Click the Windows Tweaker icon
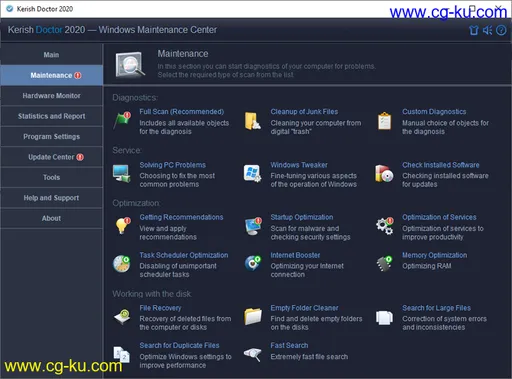 [252, 173]
